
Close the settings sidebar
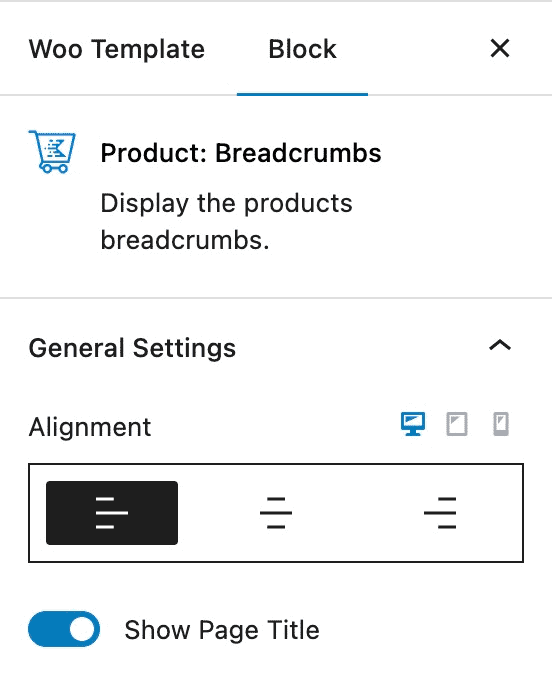tap(500, 48)
